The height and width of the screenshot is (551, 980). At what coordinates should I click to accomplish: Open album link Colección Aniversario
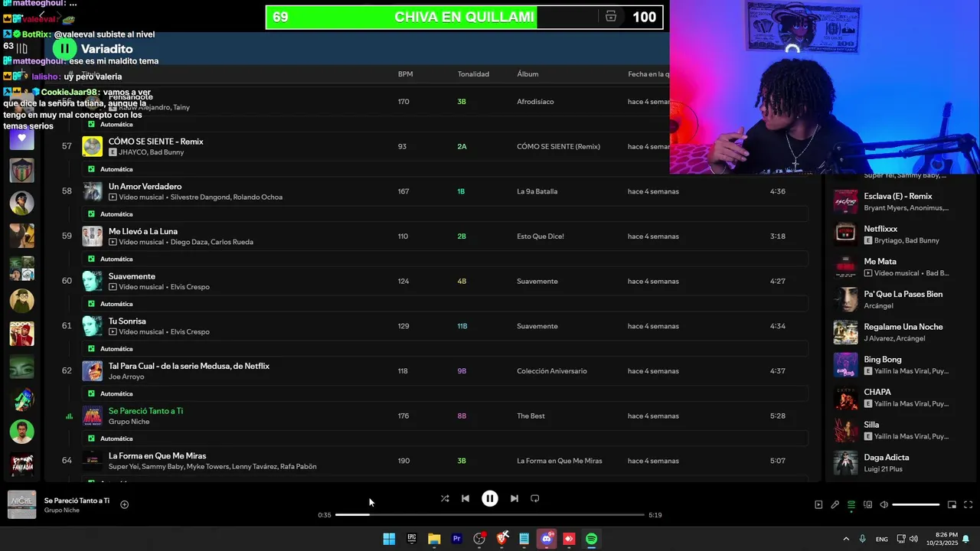[552, 371]
